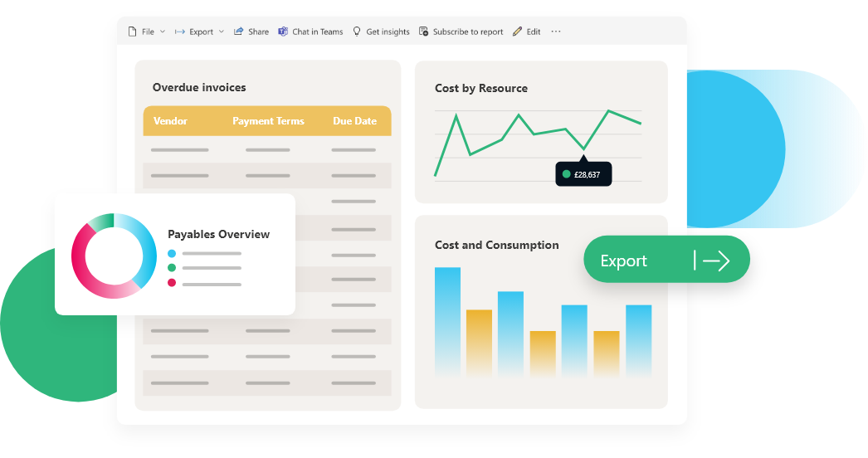Expand the Export dropdown chevron in toolbar

(x=222, y=32)
